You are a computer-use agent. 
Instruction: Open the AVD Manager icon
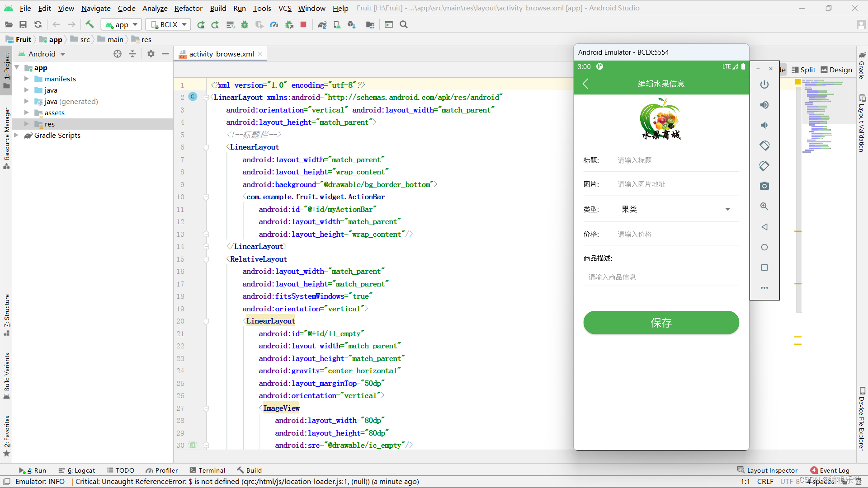[x=337, y=24]
